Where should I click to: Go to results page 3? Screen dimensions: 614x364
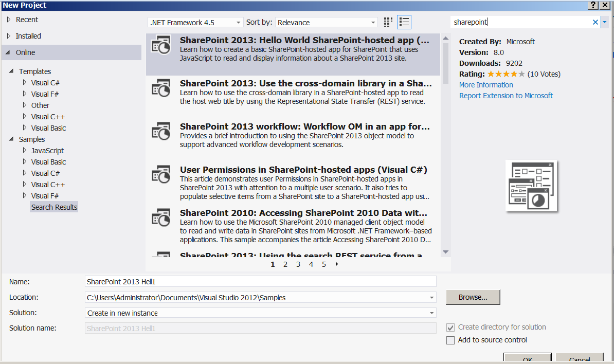298,265
